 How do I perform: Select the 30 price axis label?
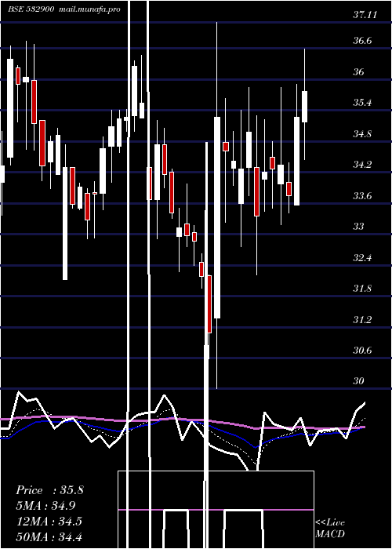[358, 381]
